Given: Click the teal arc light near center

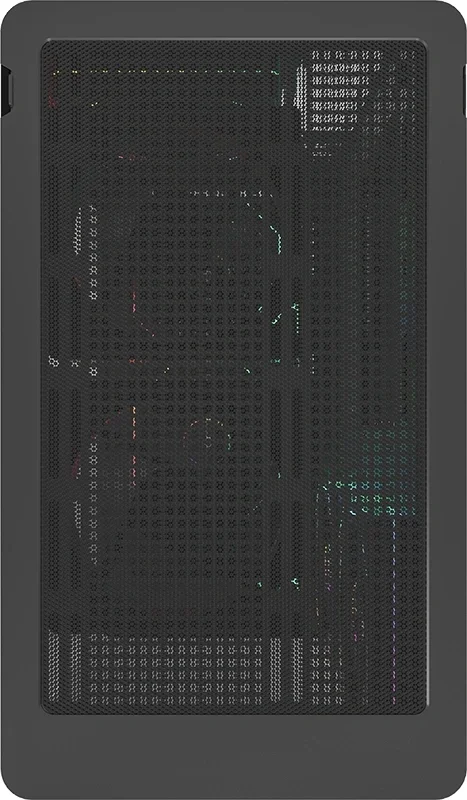Looking at the screenshot, I should (271, 229).
